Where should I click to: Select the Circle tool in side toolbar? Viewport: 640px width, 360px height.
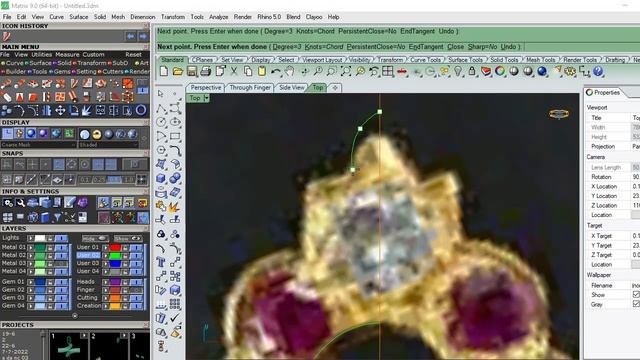(x=161, y=122)
